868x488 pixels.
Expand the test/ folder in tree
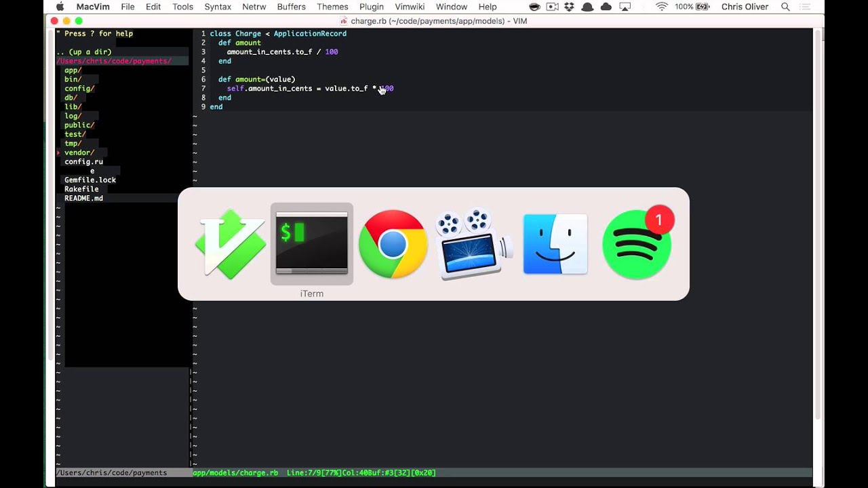pos(75,134)
